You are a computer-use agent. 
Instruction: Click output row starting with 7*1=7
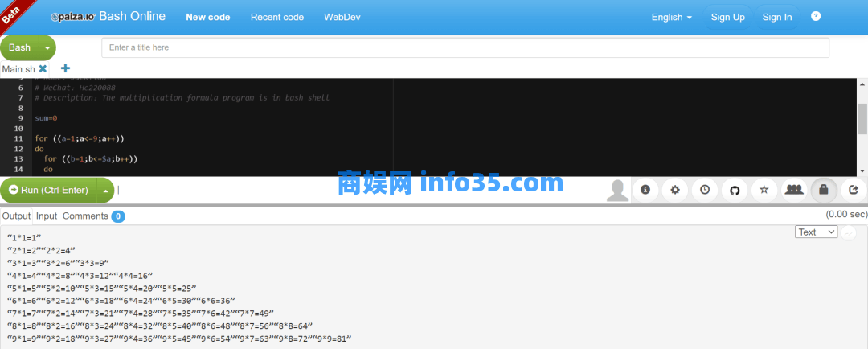(x=141, y=314)
